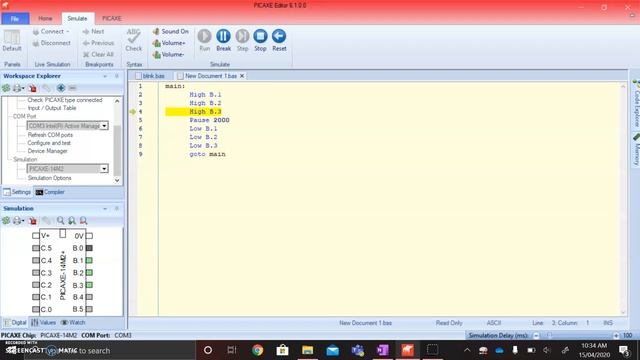Screen dimensions: 640x360
Task: Click the red clear icon in Simulation panel
Action: click(x=33, y=220)
